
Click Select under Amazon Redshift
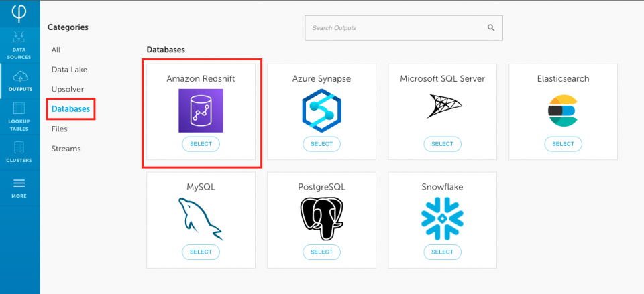coord(201,144)
